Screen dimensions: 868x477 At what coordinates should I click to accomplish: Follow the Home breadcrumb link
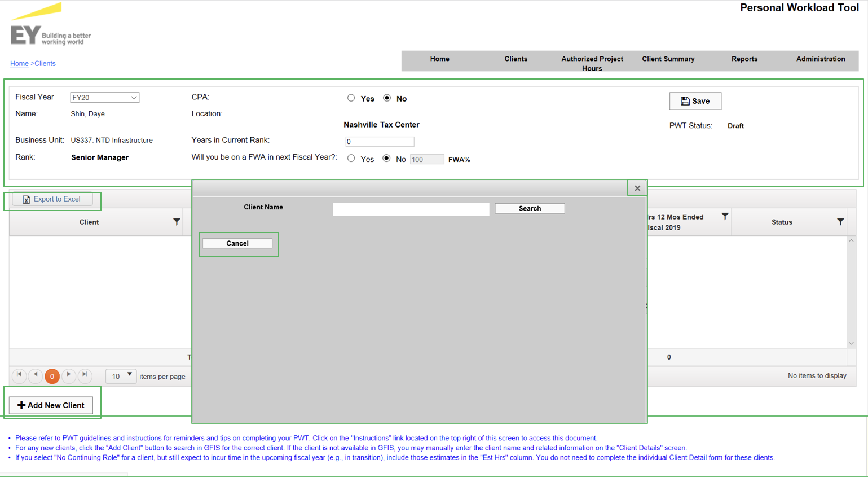point(19,64)
